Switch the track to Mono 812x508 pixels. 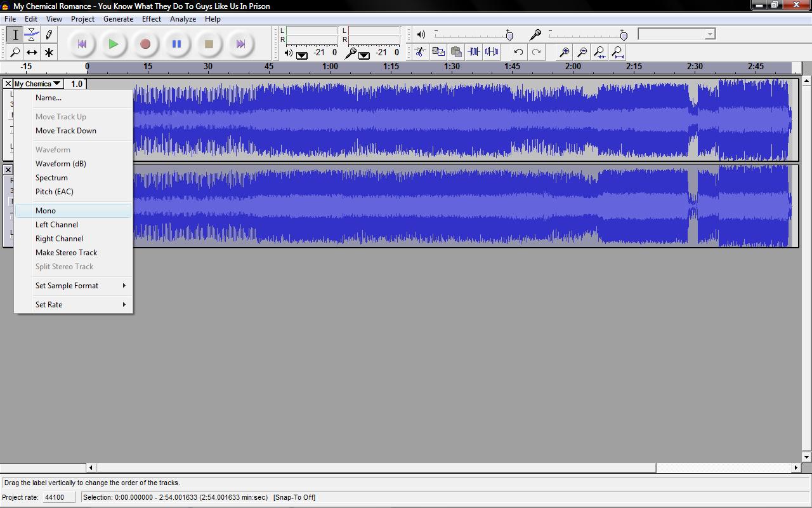click(46, 210)
